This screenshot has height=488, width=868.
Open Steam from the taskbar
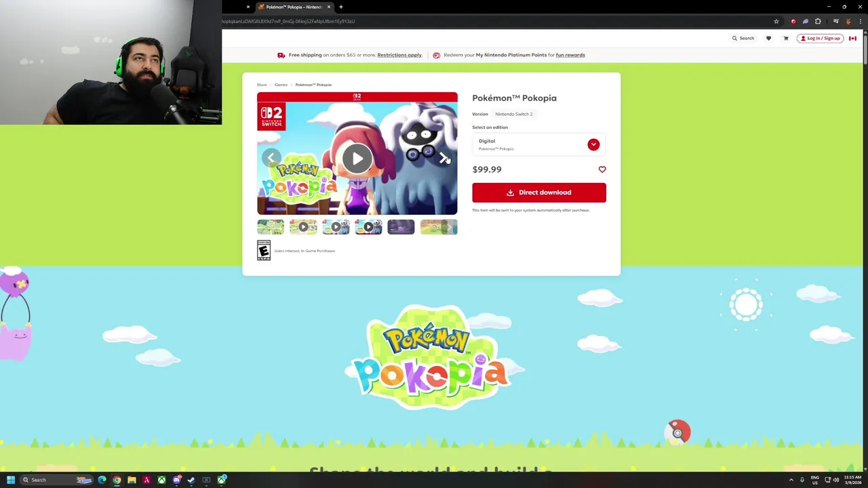point(191,480)
